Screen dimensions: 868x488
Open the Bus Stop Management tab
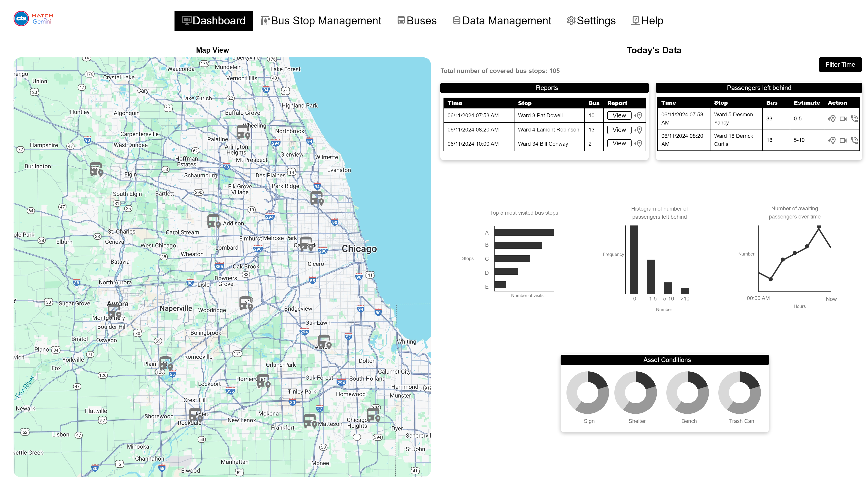tap(321, 21)
